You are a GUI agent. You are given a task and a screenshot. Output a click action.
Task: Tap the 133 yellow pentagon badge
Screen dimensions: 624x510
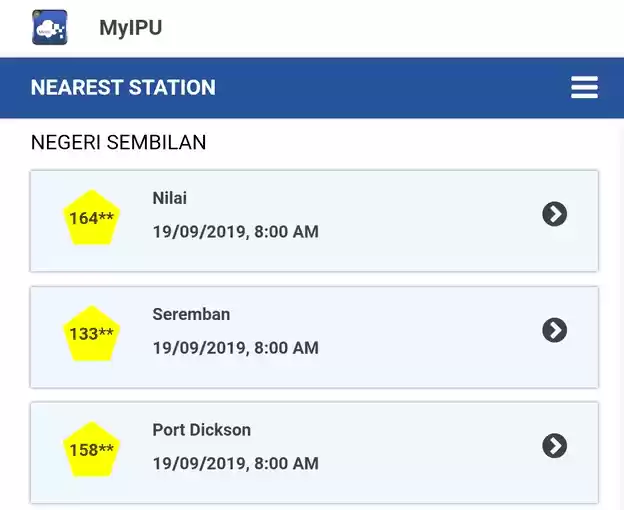pos(92,333)
